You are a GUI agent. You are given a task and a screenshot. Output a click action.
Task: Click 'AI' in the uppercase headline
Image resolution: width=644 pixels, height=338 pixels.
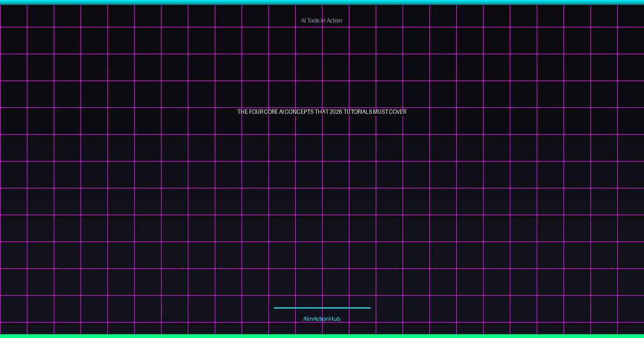click(x=282, y=112)
